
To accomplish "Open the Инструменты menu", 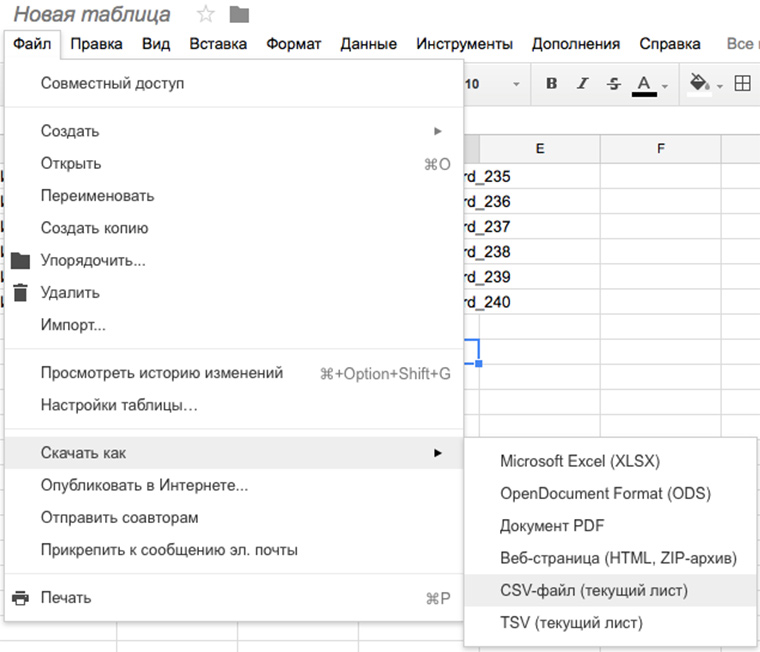I will pyautogui.click(x=464, y=44).
